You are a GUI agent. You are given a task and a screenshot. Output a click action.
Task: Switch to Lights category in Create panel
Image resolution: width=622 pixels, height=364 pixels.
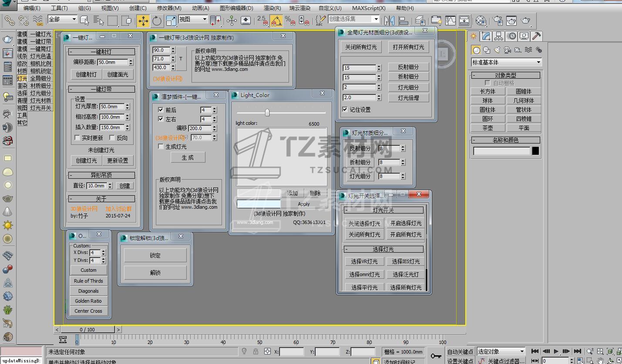click(x=497, y=50)
